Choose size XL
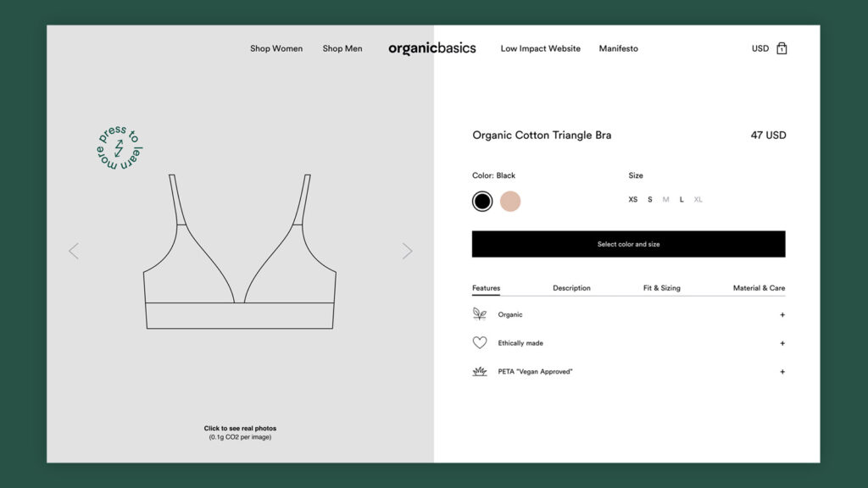 698,200
